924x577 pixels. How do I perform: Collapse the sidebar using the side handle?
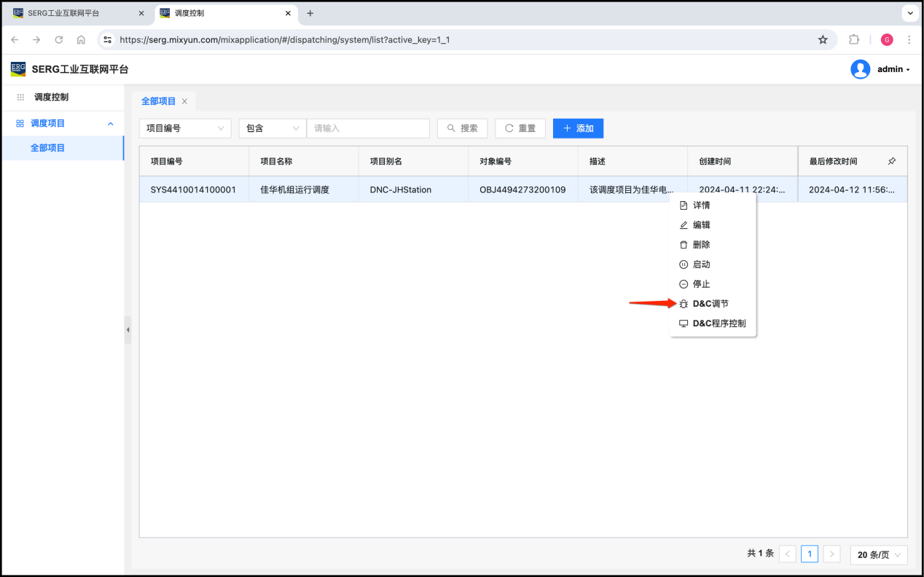(128, 330)
